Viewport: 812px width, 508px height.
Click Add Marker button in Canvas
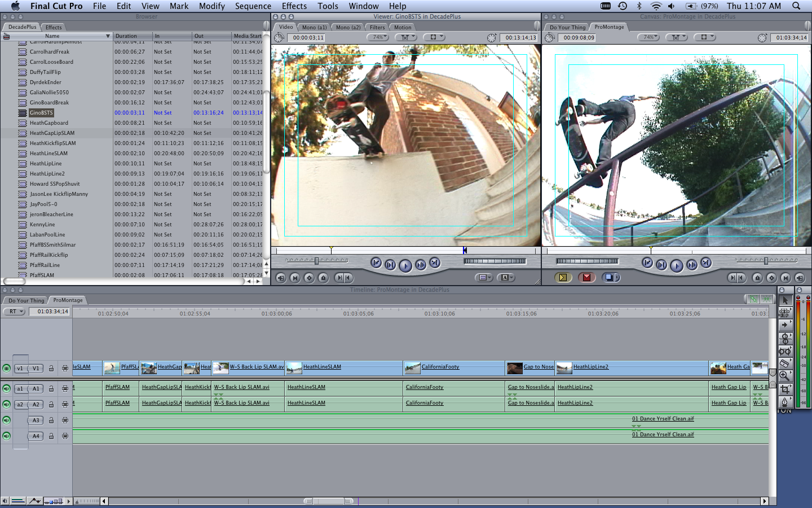point(757,278)
